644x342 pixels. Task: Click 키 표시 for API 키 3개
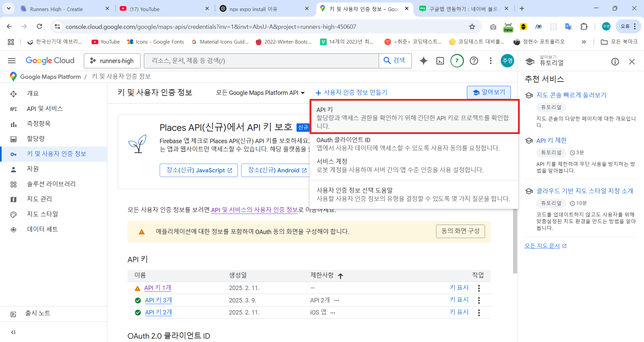point(459,300)
